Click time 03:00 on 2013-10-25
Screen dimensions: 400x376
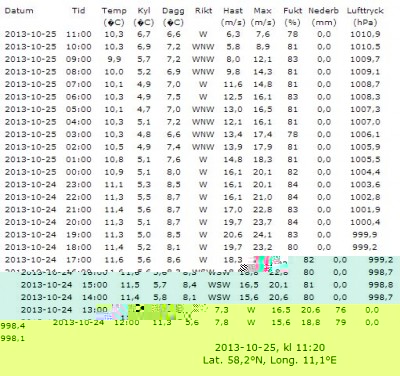[79, 134]
